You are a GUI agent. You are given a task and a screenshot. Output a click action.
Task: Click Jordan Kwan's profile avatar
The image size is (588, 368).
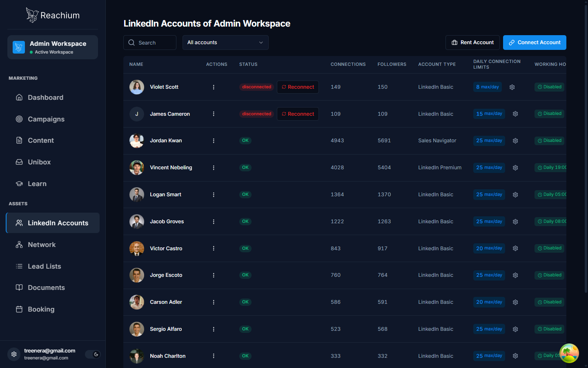tap(137, 141)
